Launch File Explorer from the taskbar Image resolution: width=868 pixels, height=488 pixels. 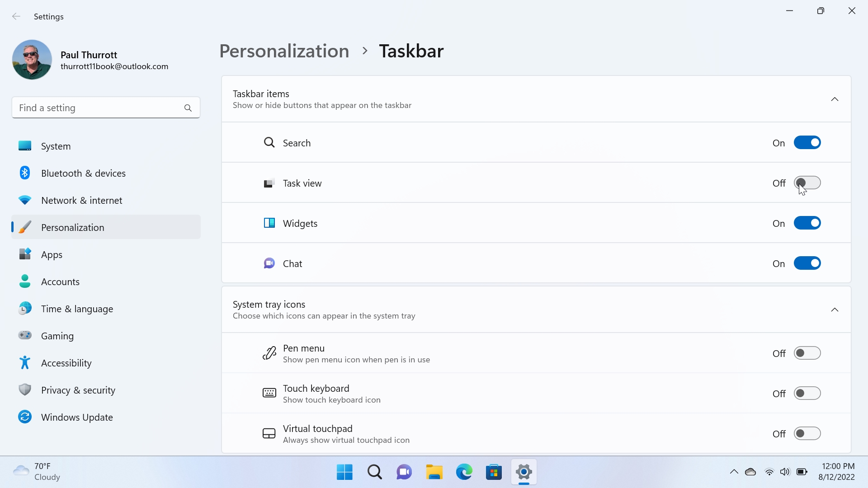[x=434, y=472]
